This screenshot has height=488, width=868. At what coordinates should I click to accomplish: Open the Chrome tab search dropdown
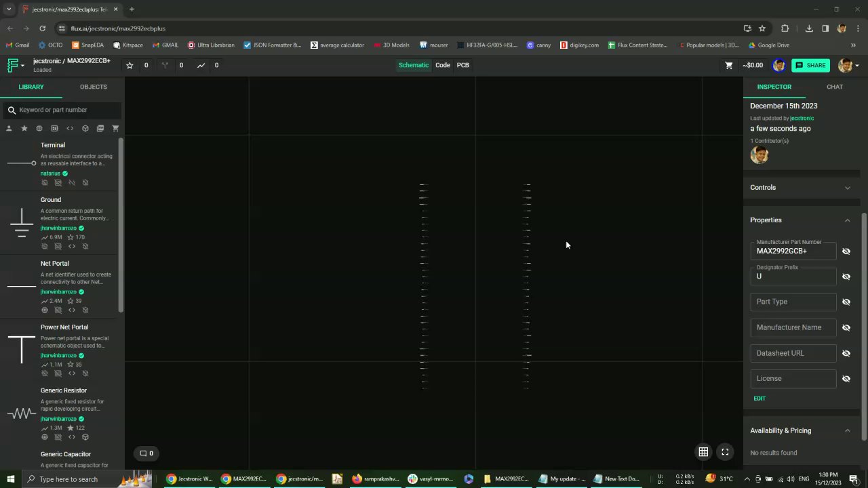pyautogui.click(x=9, y=9)
